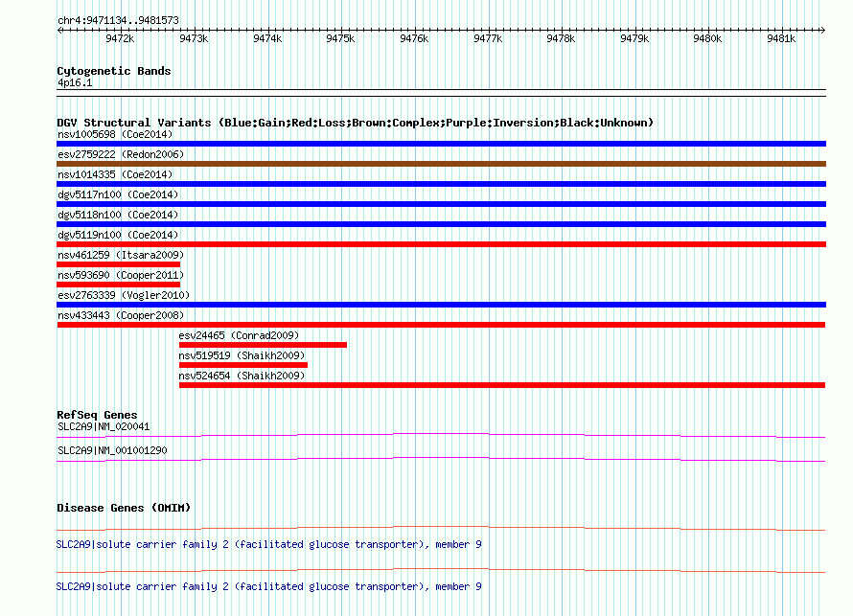Click the nsv461259 (Itsara2009) label
Screen dimensions: 853x616
click(x=121, y=255)
